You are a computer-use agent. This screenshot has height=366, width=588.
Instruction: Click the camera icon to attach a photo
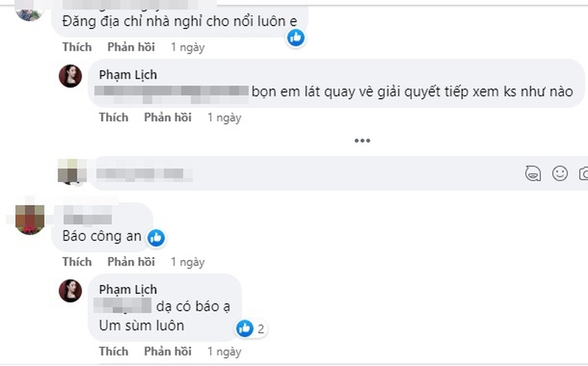point(584,173)
